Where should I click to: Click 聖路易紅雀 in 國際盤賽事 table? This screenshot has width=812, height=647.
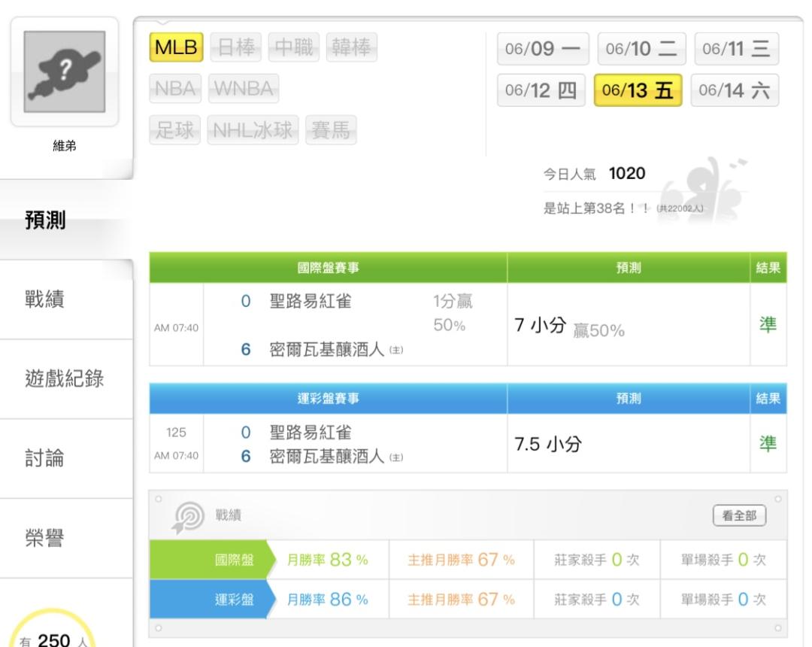(x=311, y=301)
